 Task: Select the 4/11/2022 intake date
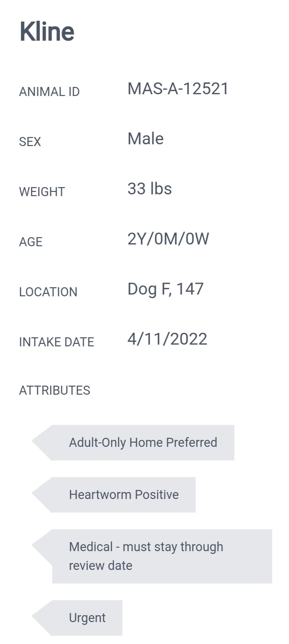167,339
